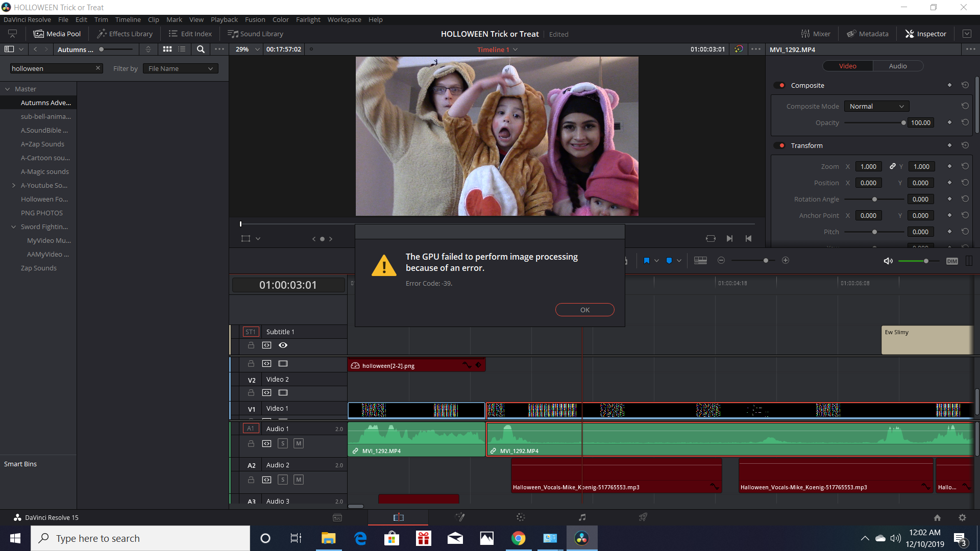Viewport: 980px width, 551px height.
Task: Open the Sound Library panel
Action: 255,34
